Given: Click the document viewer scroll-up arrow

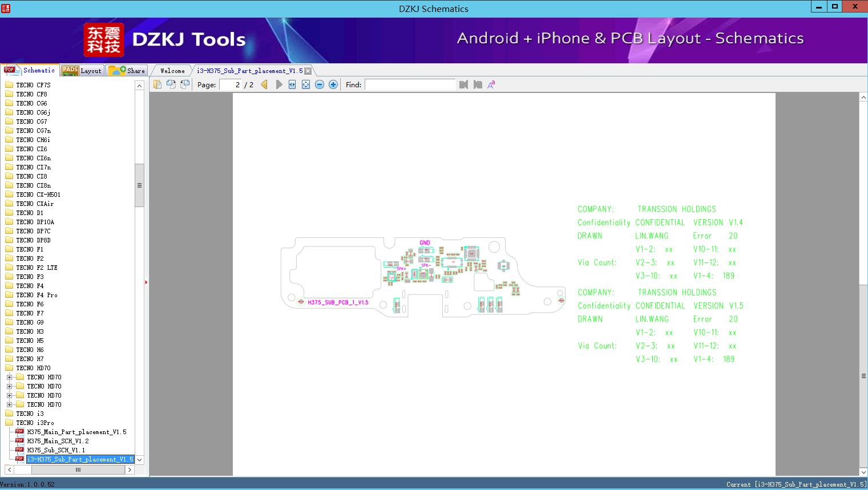Looking at the screenshot, I should coord(863,98).
